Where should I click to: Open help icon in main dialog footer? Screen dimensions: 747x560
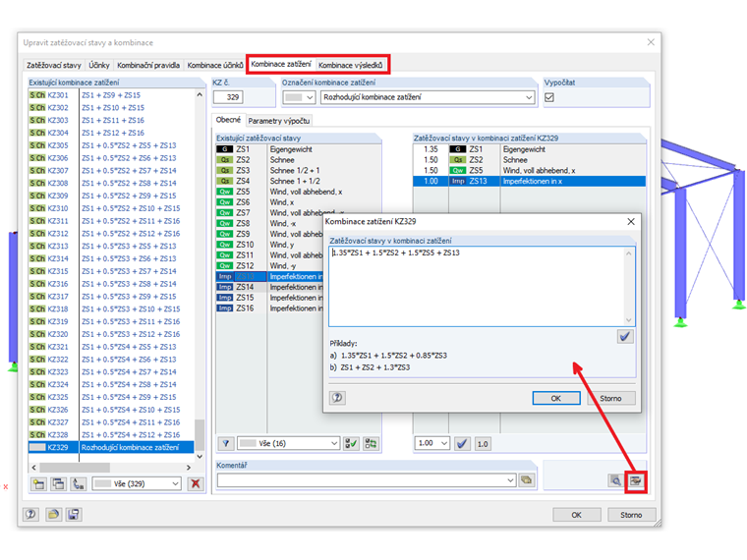31,514
